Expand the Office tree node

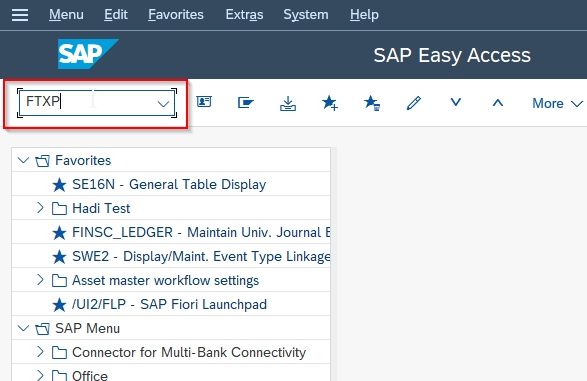40,375
